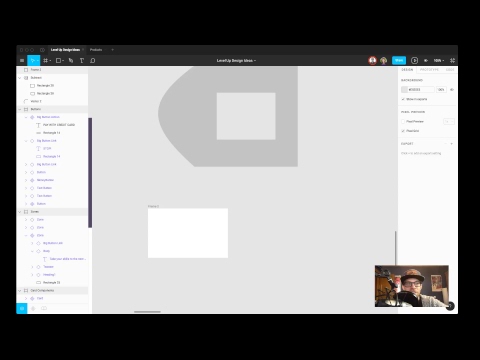Click the panel icon beside the file tabs
480x360 pixels.
42,50
